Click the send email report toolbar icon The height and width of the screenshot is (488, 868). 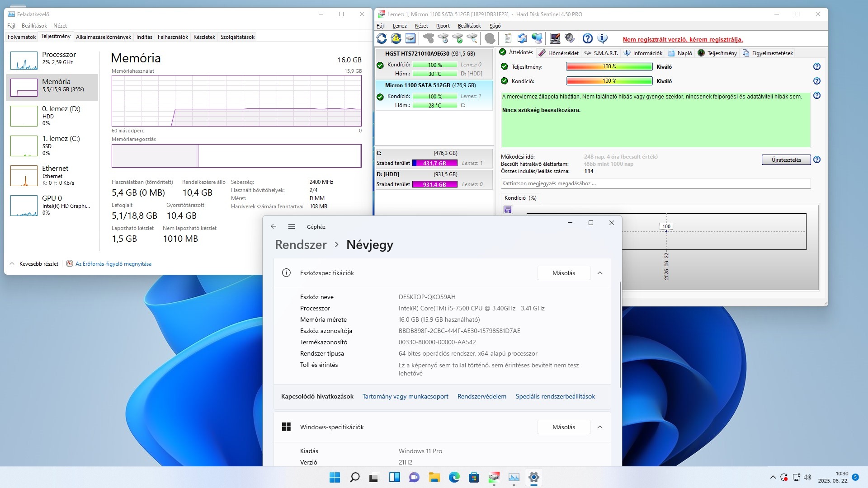point(522,38)
